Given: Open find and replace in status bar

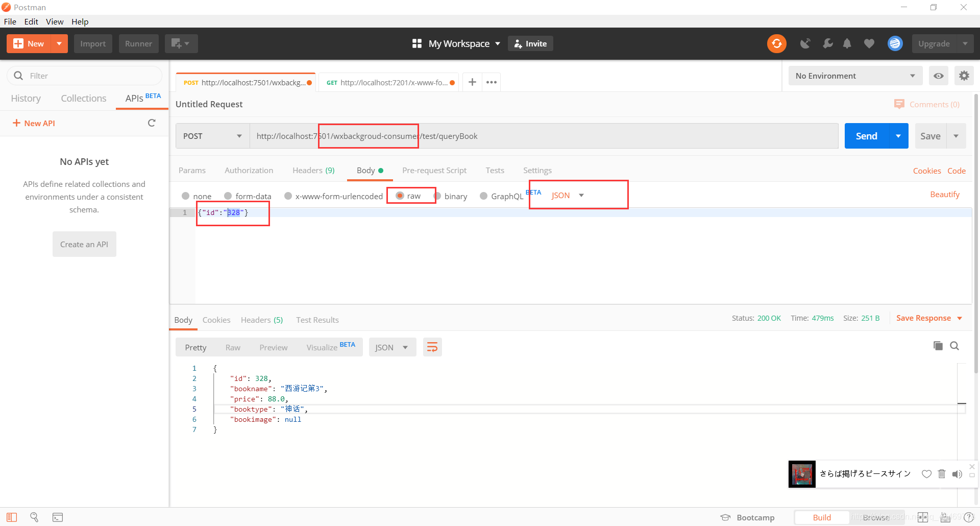Looking at the screenshot, I should tap(34, 517).
